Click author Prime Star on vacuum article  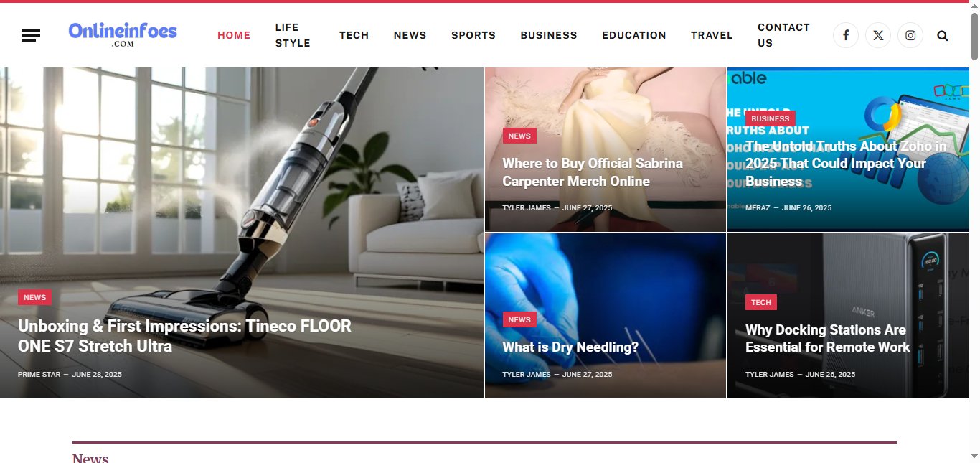point(39,375)
